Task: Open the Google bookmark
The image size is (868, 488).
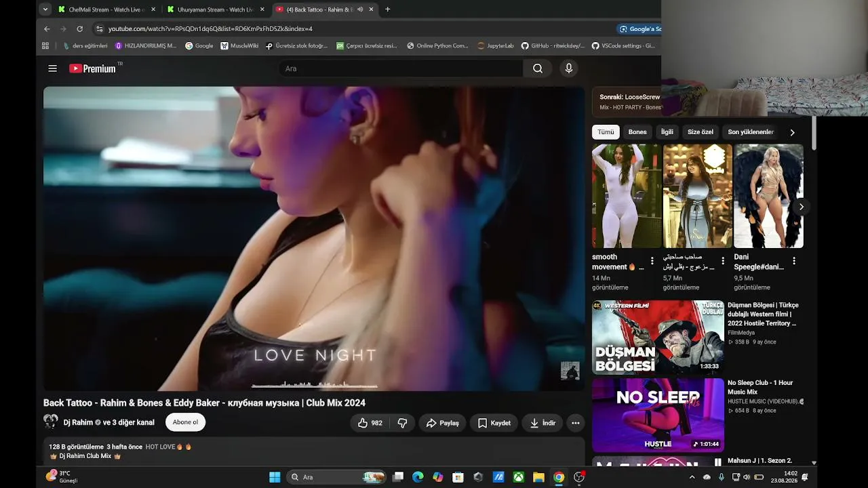Action: (x=199, y=46)
